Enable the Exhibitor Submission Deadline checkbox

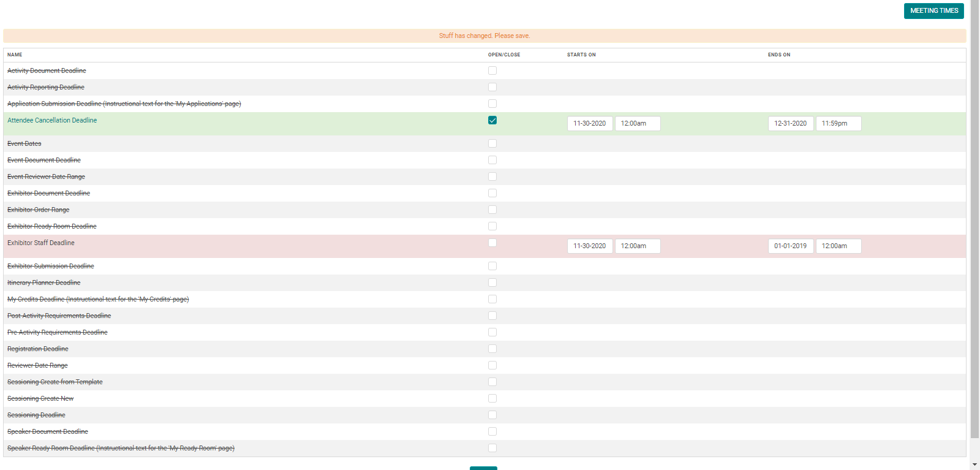pos(492,266)
